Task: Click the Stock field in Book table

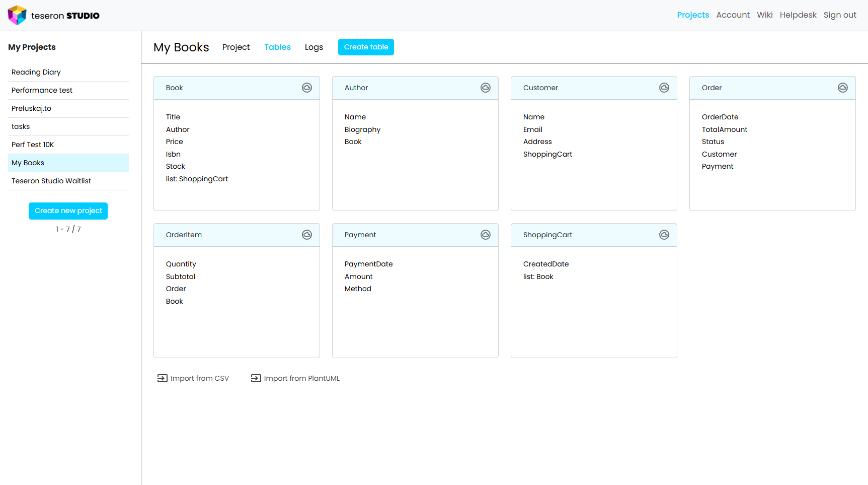Action: pos(176,166)
